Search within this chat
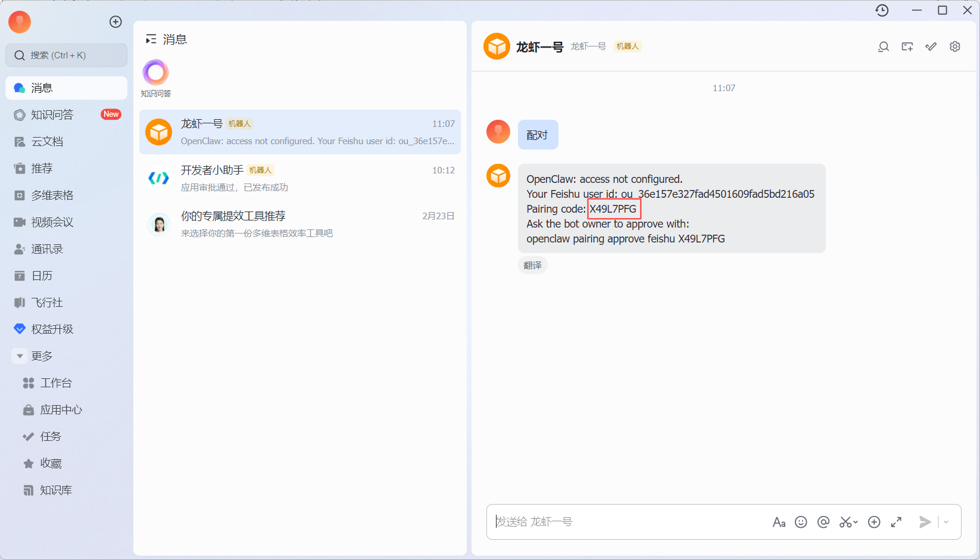 [884, 46]
